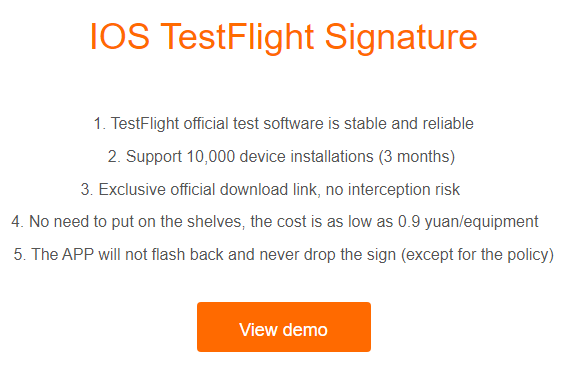Select the IOS TestFlight Signature heading
Screen dimensions: 584x386
[x=284, y=37]
